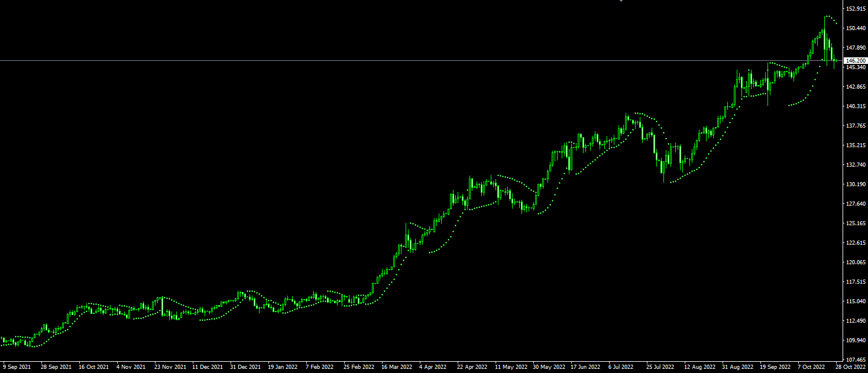The image size is (868, 373).
Task: Click the 9 Sep 2021 date label
Action: click(x=17, y=367)
